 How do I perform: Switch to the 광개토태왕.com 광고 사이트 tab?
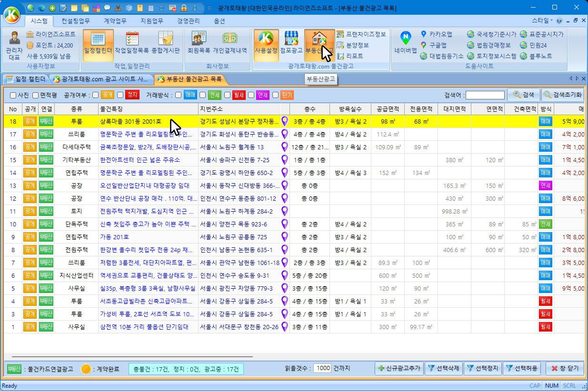click(x=101, y=79)
